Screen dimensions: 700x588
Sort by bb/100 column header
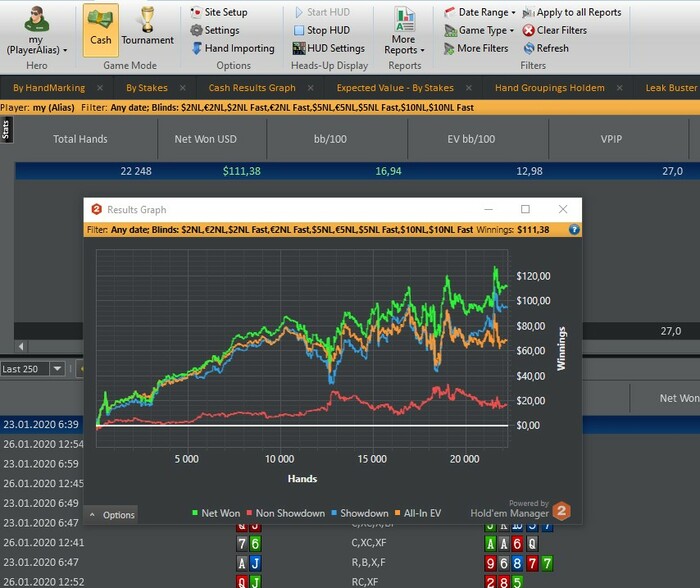[x=330, y=139]
